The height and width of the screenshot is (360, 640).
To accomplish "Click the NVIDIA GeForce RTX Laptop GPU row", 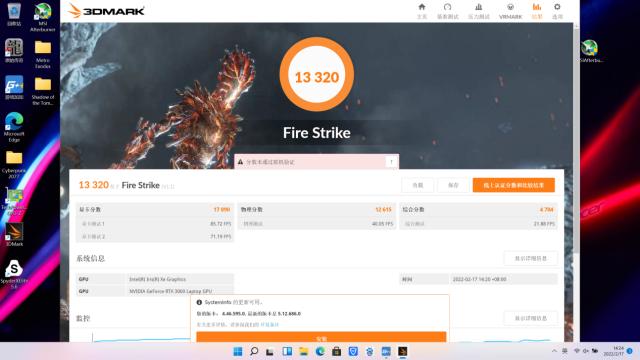I will [x=155, y=291].
